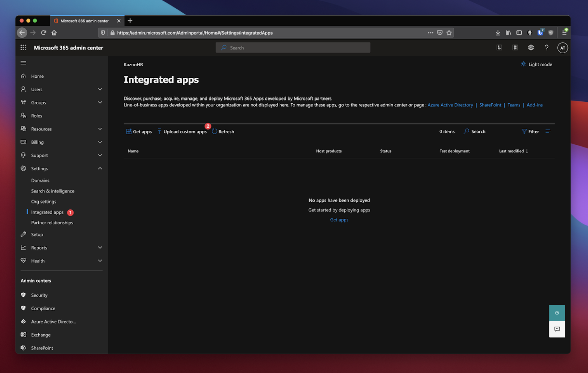
Task: Expand the Support section chevron
Action: coord(100,155)
